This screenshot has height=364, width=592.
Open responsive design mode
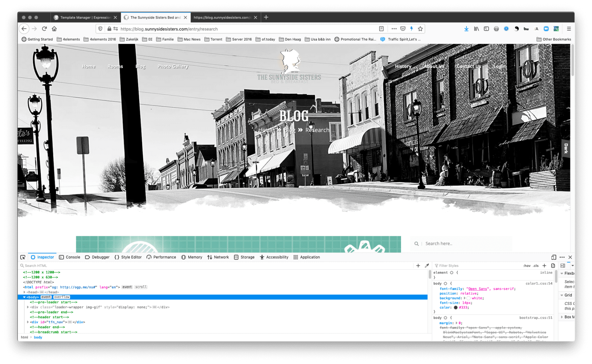(x=554, y=257)
